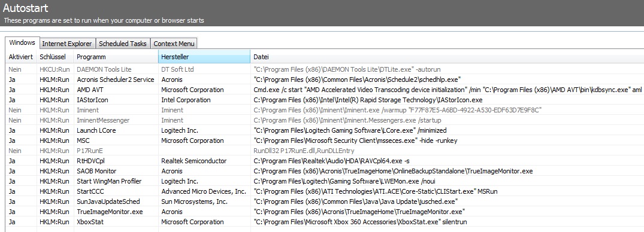Image resolution: width=644 pixels, height=232 pixels.
Task: Sort by the Aktiviert column header
Action: point(21,57)
